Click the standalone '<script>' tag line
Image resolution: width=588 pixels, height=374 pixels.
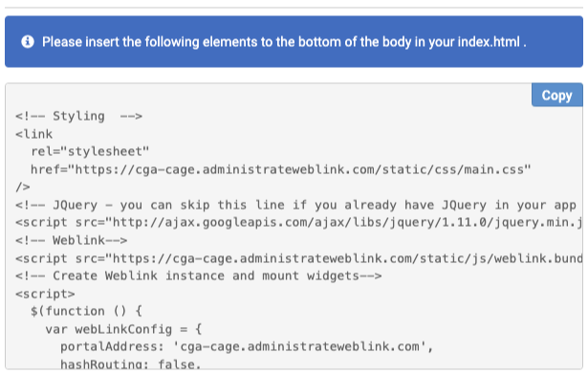[x=45, y=294]
